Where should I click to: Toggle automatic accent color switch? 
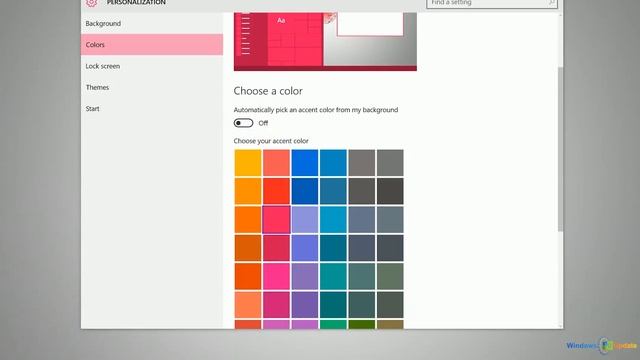[243, 123]
